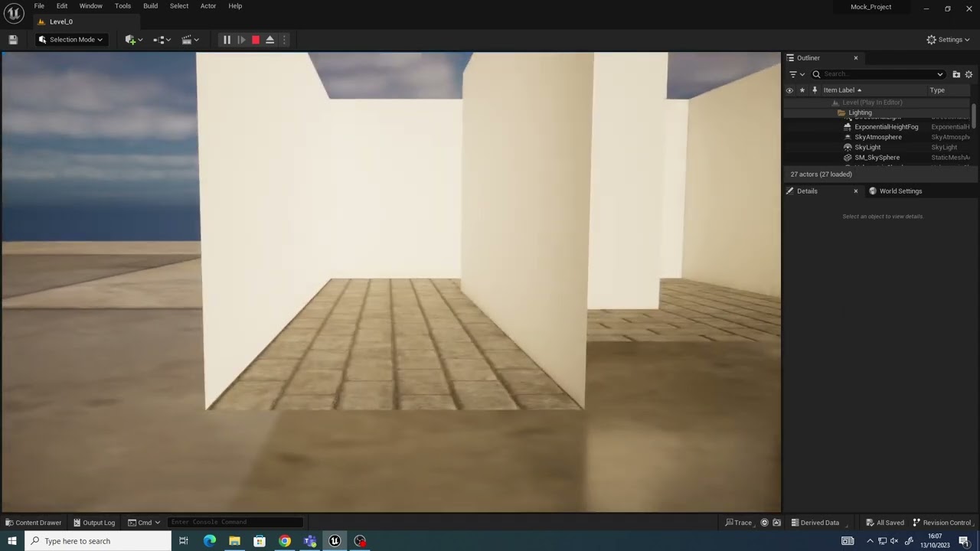This screenshot has height=551, width=980.
Task: Open Outliner settings gear
Action: click(969, 74)
